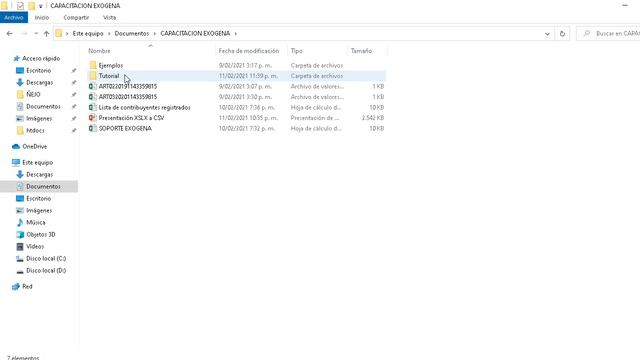The height and width of the screenshot is (360, 640).
Task: Select Presentación XSLX a CSV PowerPoint icon
Action: point(93,118)
